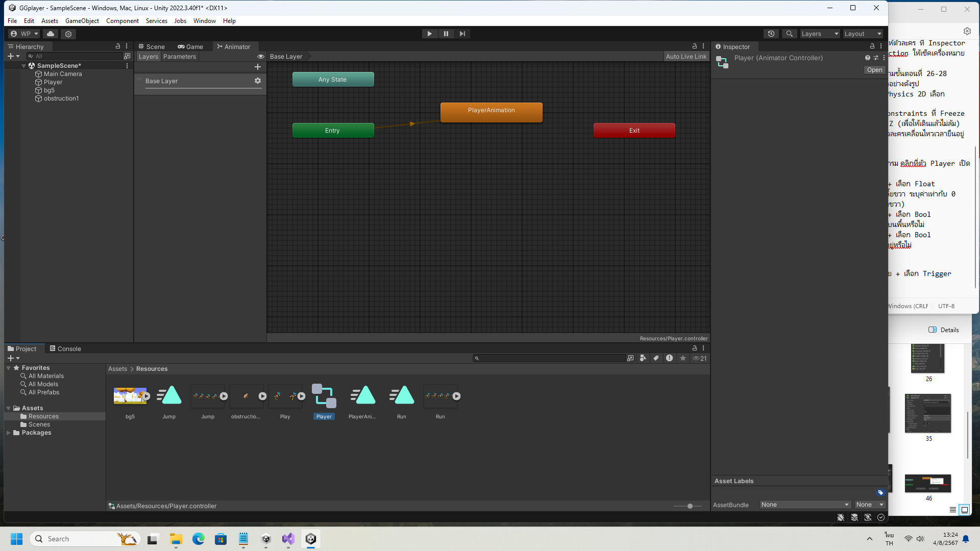Open the Layers dropdown in toolbar
Image resolution: width=980 pixels, height=551 pixels.
(819, 34)
